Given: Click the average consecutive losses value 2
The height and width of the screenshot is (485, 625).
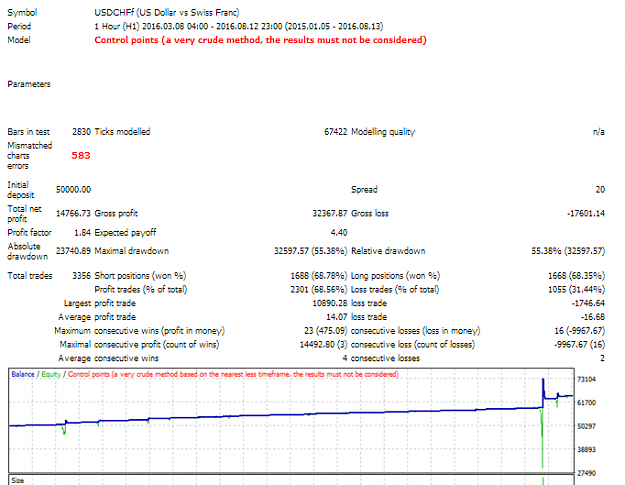Looking at the screenshot, I should [602, 358].
